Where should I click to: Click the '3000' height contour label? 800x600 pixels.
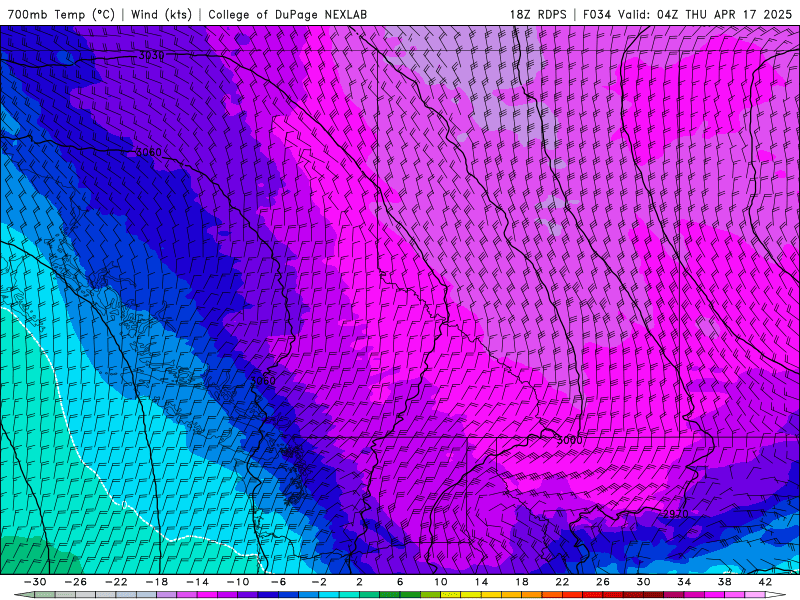[x=569, y=440]
